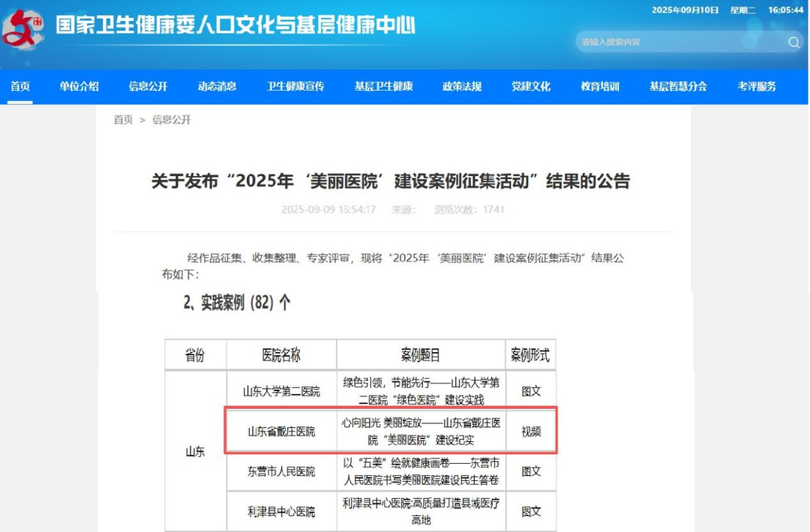The height and width of the screenshot is (532, 810).
Task: Open the 考评服务 navigation item
Action: pos(757,86)
